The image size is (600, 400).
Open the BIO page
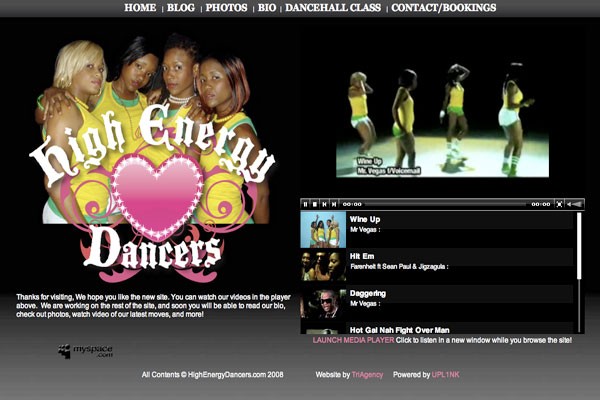point(267,8)
